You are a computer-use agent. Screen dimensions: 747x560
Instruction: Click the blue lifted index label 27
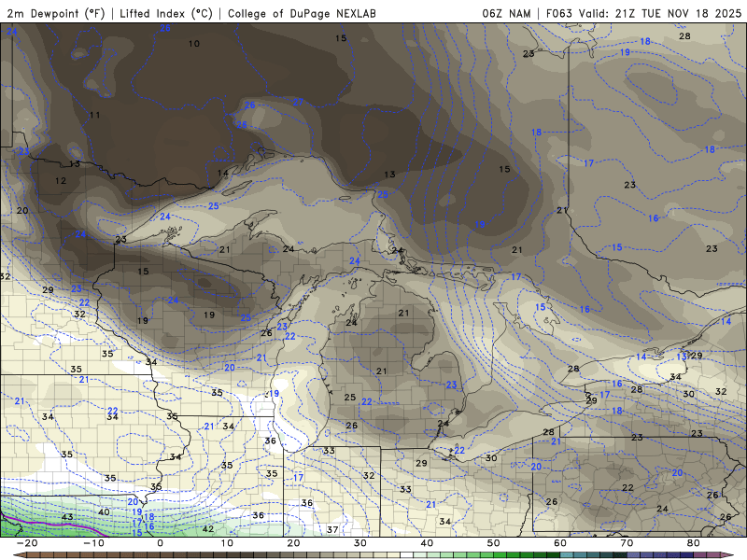298,103
